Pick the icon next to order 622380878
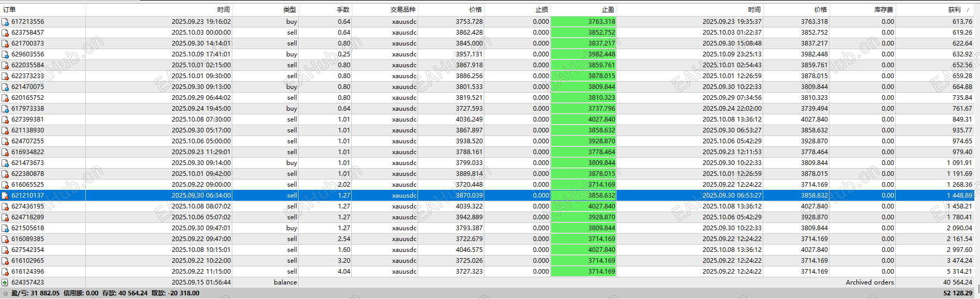This screenshot has height=299, width=980. coord(5,174)
